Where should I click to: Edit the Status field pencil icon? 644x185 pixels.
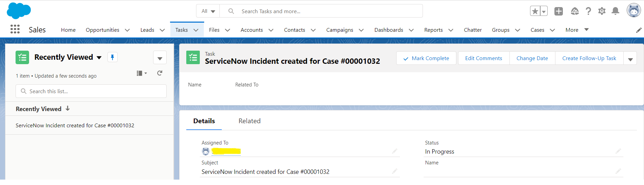pyautogui.click(x=618, y=151)
